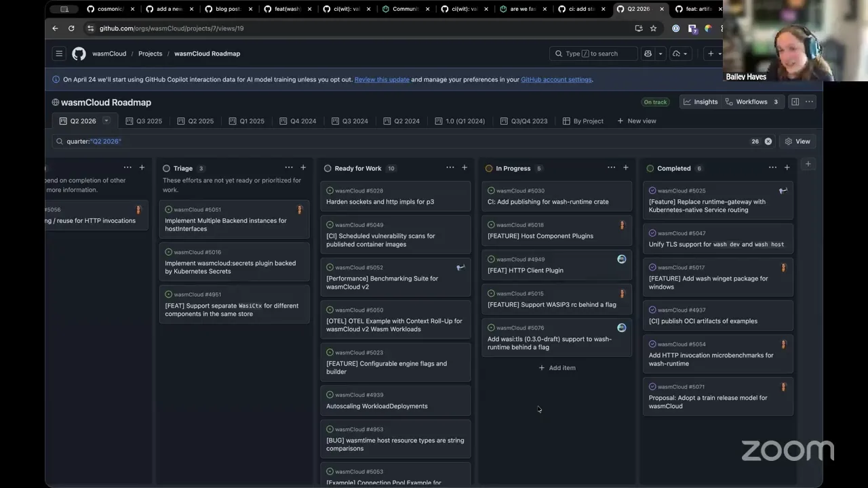Viewport: 868px width, 488px height.
Task: Expand the Copilot dropdown arrow in header
Action: click(660, 54)
